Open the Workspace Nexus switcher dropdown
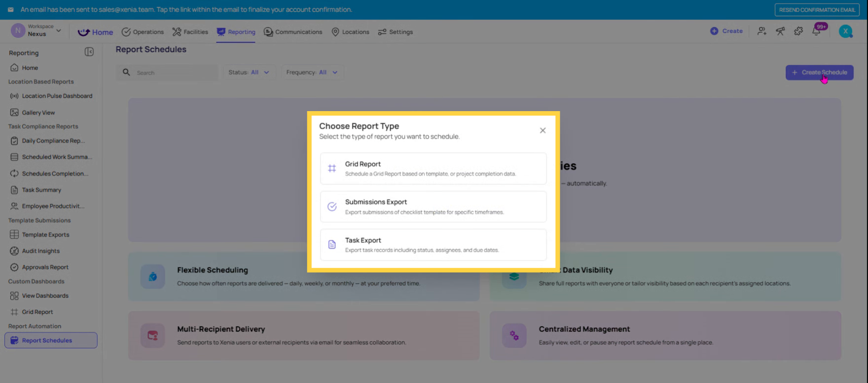Viewport: 868px width, 383px height. pyautogui.click(x=36, y=31)
